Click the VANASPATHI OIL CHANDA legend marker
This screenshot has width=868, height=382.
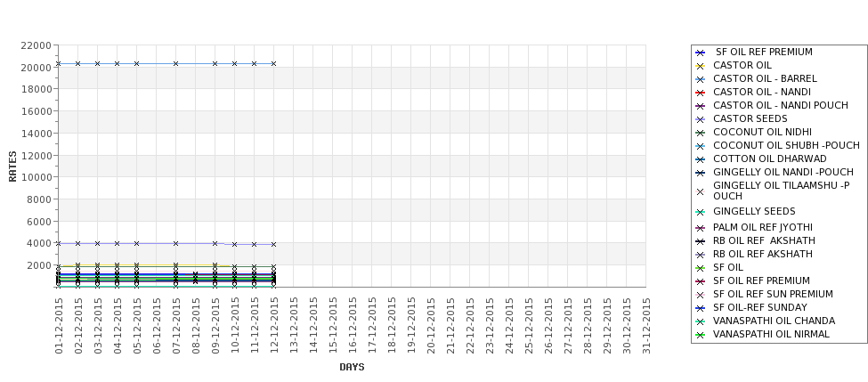coord(700,321)
